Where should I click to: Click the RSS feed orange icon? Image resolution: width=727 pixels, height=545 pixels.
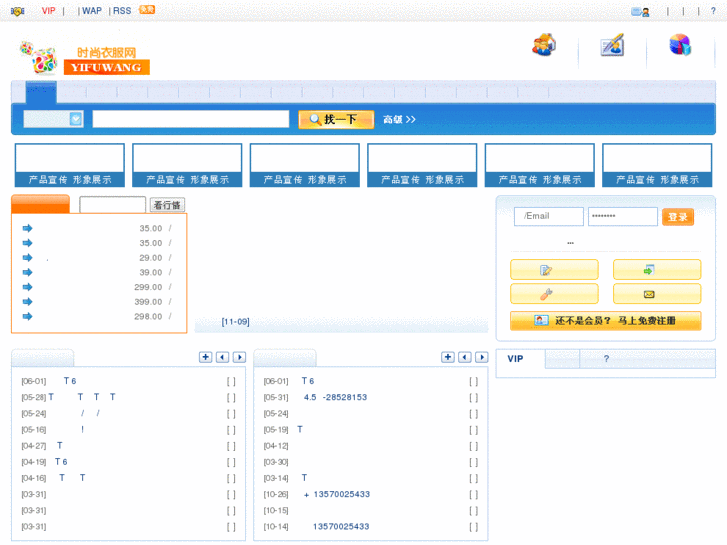point(146,10)
